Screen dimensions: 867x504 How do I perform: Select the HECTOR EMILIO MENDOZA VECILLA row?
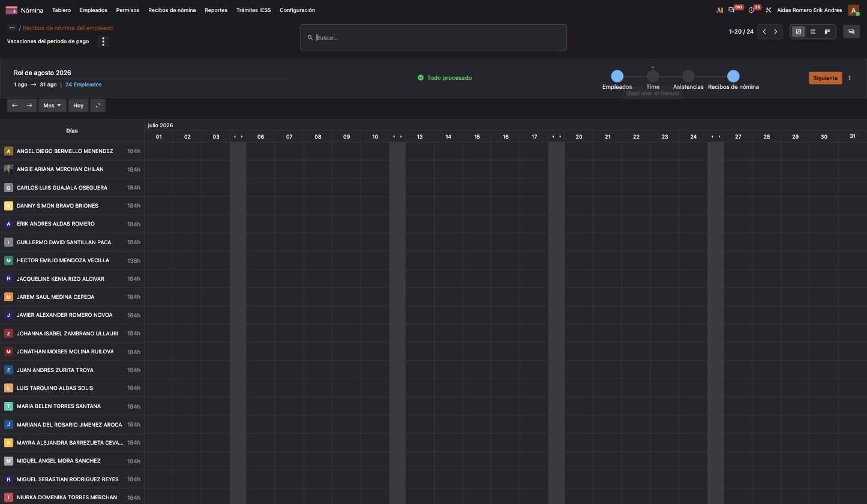[x=72, y=260]
